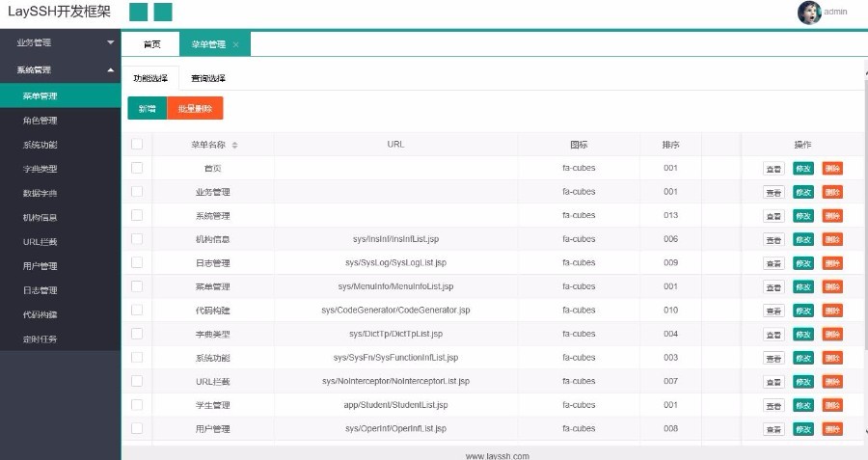
Task: Click the table's vertical scrollbar
Action: click(x=865, y=216)
